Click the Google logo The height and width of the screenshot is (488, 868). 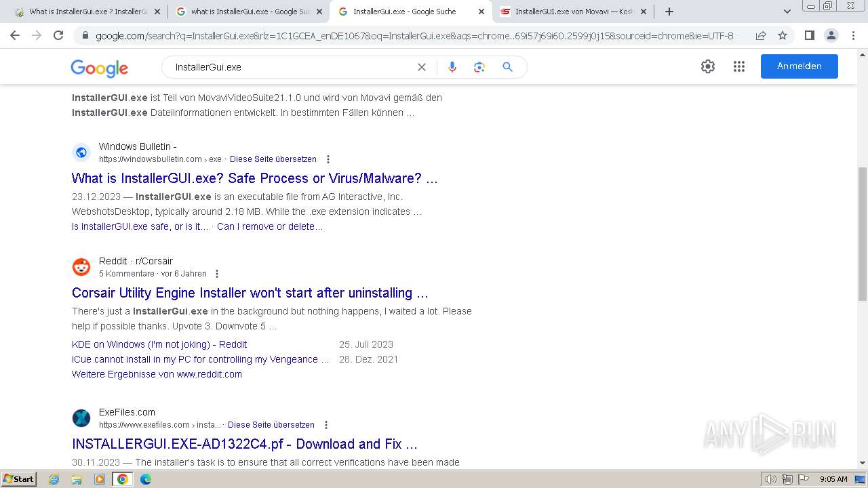(x=100, y=68)
